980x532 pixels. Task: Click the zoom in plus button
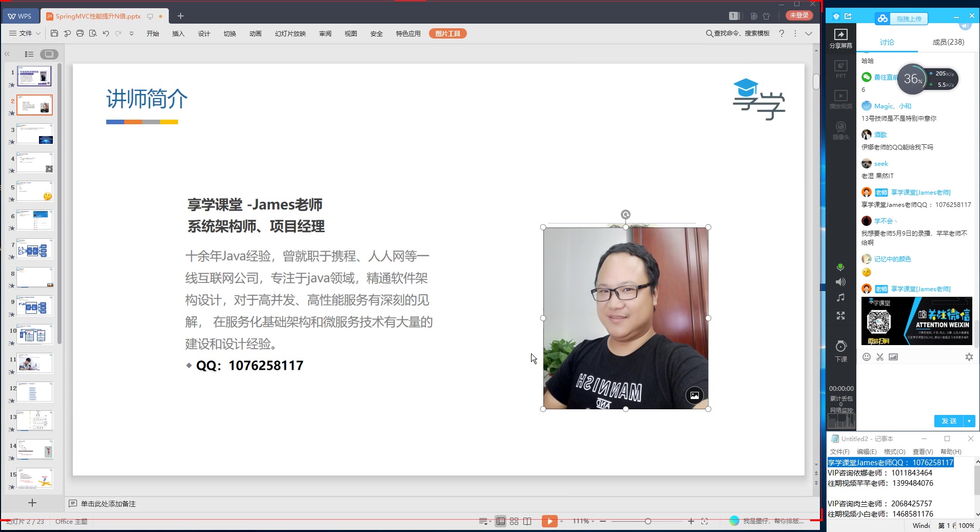pyautogui.click(x=691, y=521)
